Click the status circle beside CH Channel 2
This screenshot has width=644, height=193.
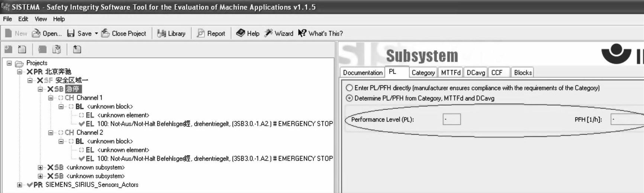pyautogui.click(x=61, y=133)
